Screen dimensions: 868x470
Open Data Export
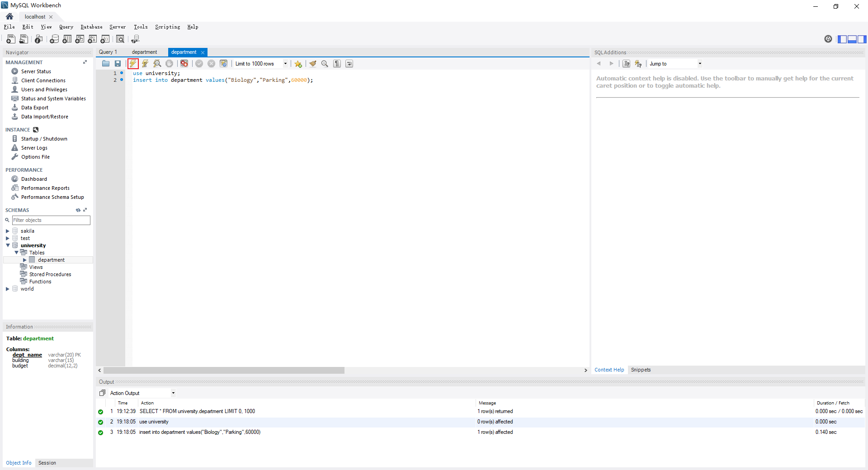(x=34, y=108)
